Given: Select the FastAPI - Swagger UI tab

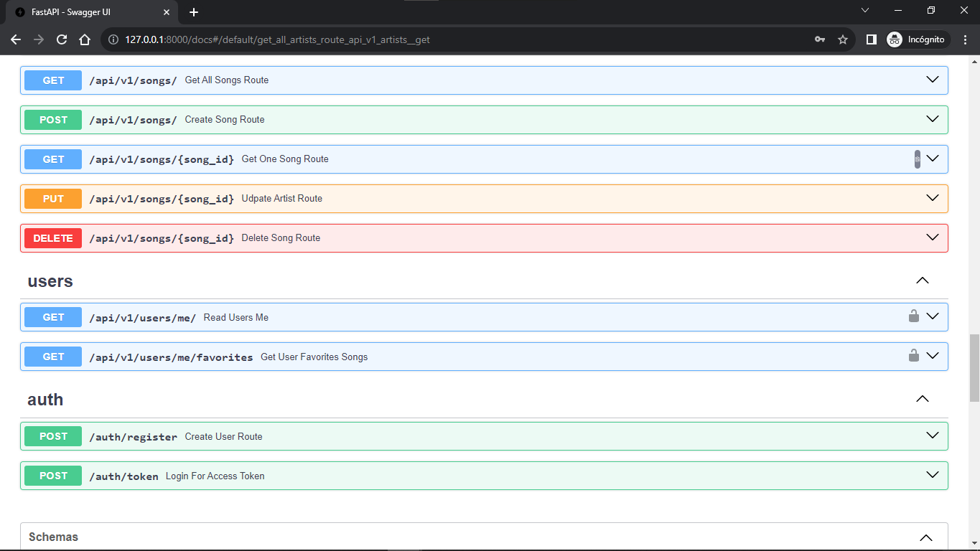Looking at the screenshot, I should point(90,12).
